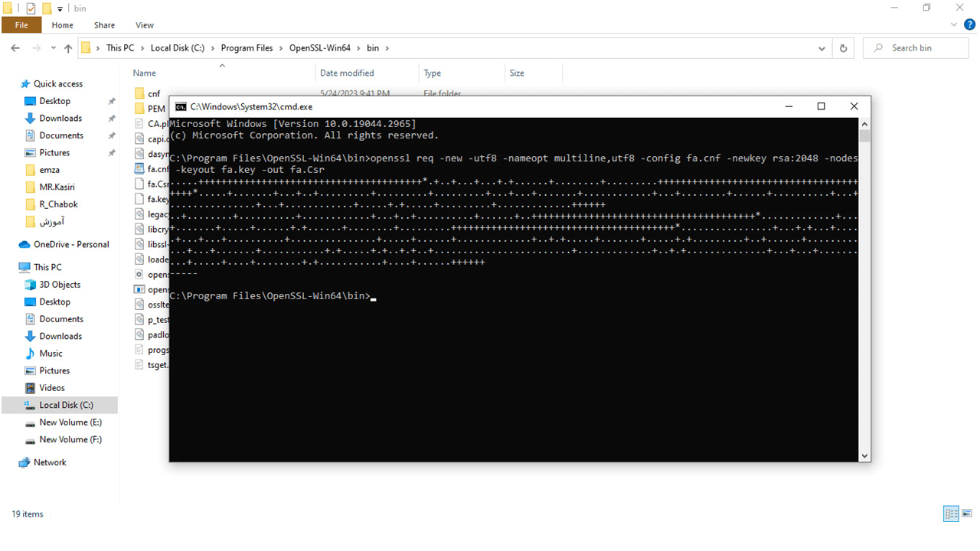Image resolution: width=980 pixels, height=551 pixels.
Task: Open the File menu
Action: [x=21, y=25]
